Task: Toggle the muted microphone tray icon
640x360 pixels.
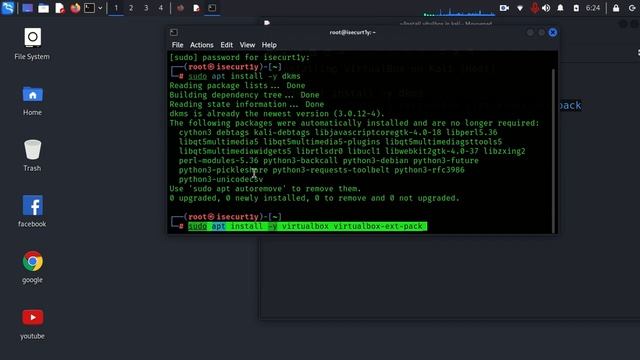Action: coord(535,8)
